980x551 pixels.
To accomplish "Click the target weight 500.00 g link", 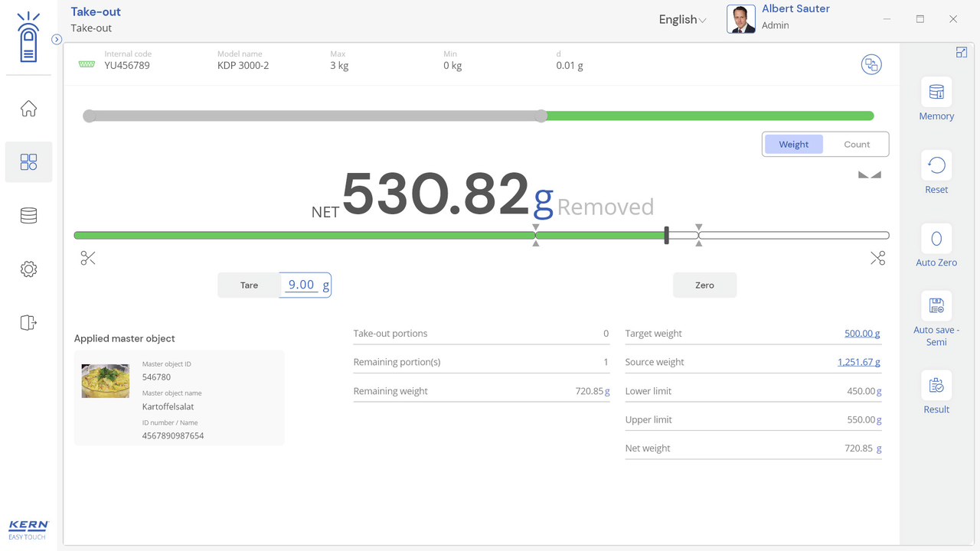I will 862,334.
